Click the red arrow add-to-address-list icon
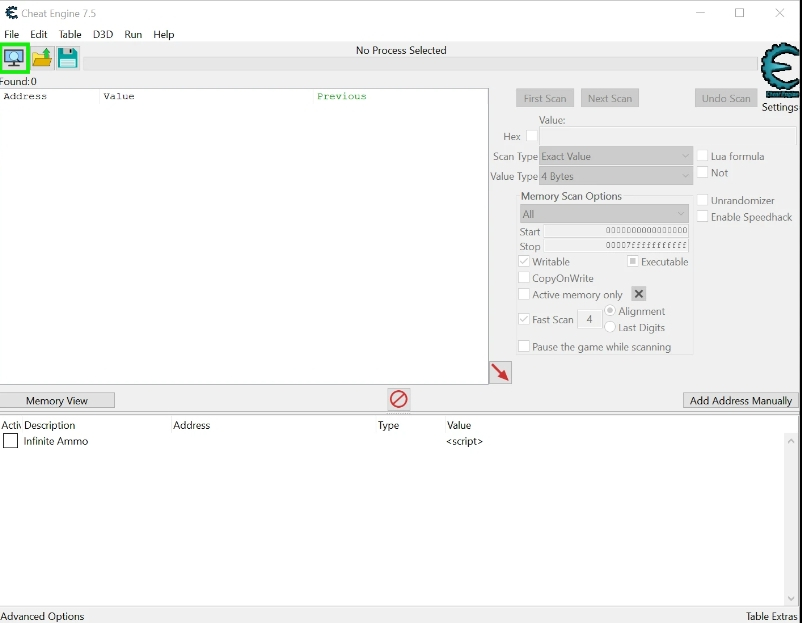The height and width of the screenshot is (623, 802). pyautogui.click(x=500, y=372)
